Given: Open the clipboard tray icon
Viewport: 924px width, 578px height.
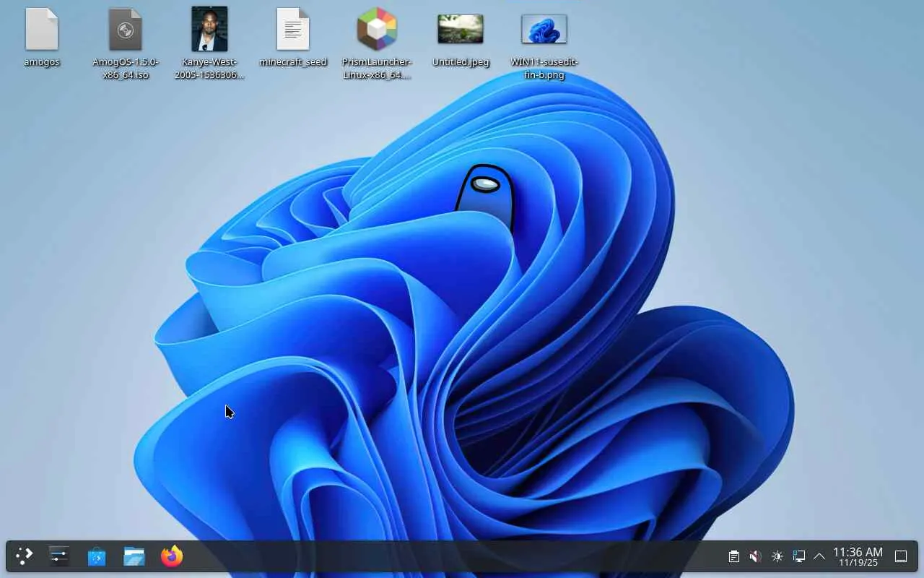Looking at the screenshot, I should (734, 556).
